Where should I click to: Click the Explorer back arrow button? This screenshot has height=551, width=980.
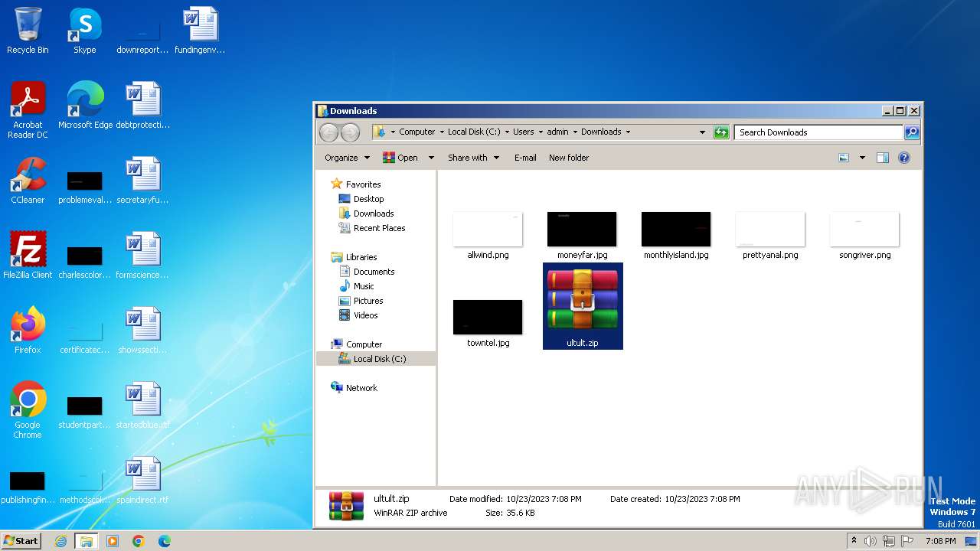(328, 132)
